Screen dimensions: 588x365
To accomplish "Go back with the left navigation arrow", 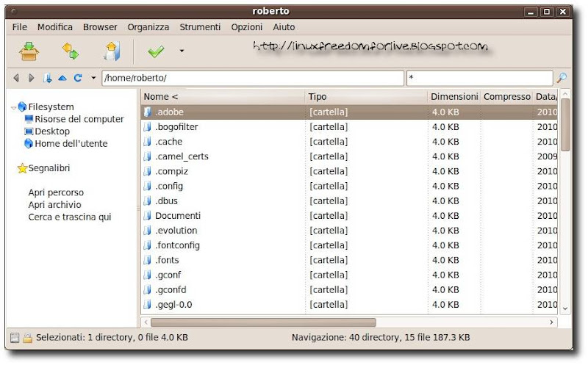I will 15,78.
